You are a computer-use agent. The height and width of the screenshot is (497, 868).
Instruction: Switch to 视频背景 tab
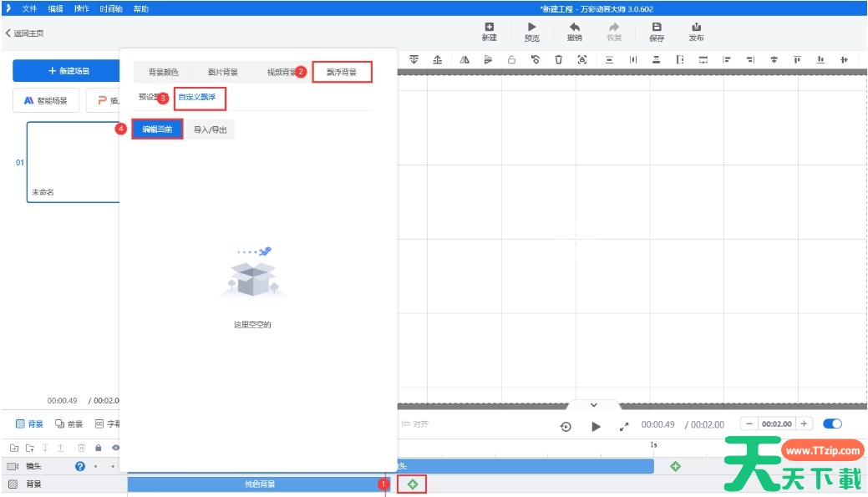coord(282,72)
